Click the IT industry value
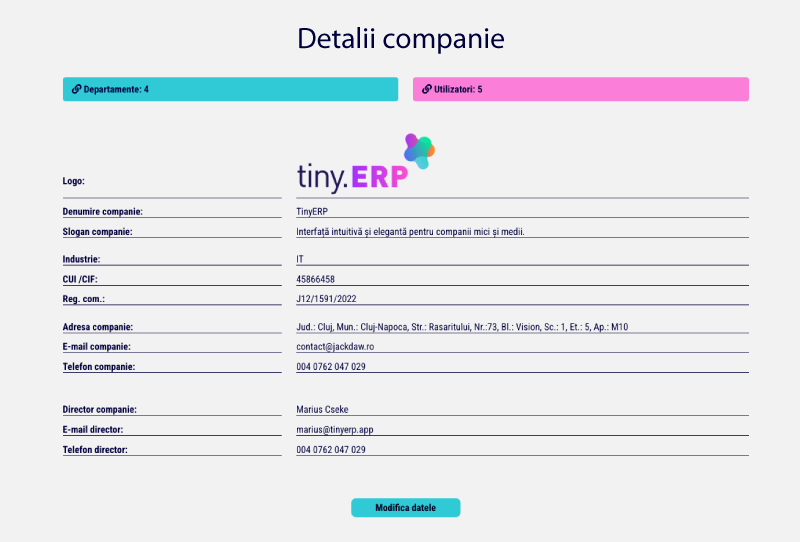 [x=300, y=259]
